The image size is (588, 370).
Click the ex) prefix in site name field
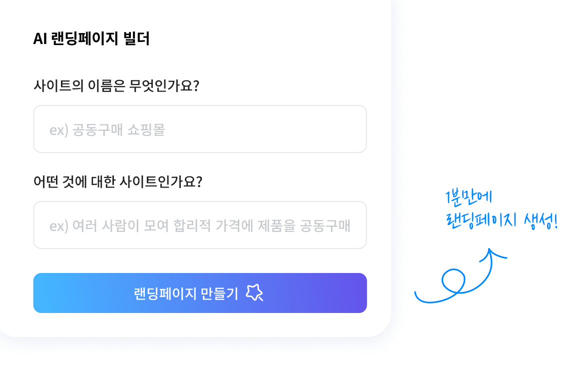coord(59,130)
